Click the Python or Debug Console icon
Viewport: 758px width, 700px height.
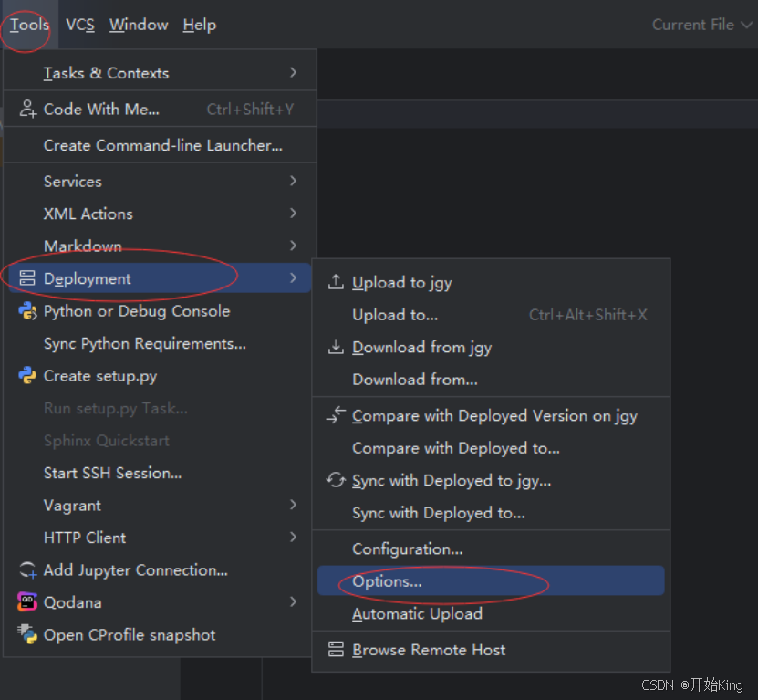pos(27,311)
